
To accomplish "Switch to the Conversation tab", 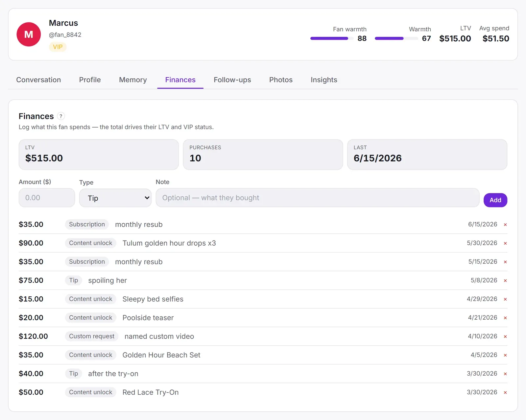I will pos(38,80).
